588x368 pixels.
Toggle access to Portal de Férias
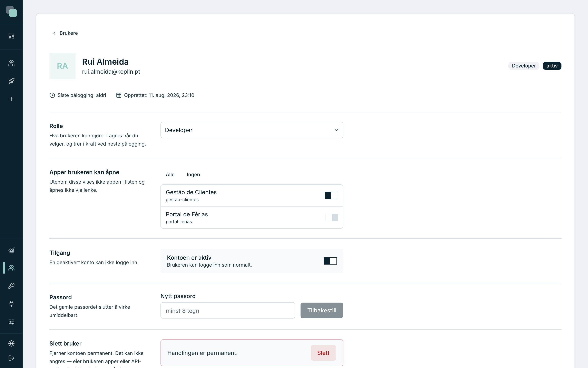[x=331, y=217]
